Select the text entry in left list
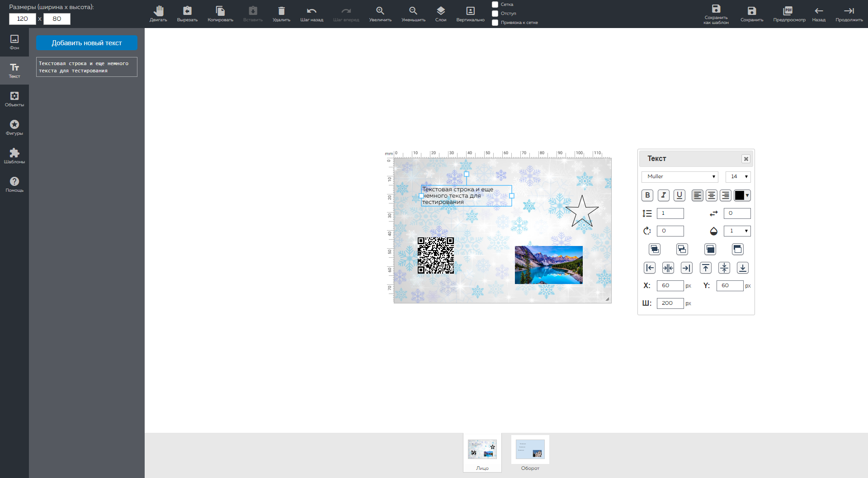 pyautogui.click(x=87, y=67)
